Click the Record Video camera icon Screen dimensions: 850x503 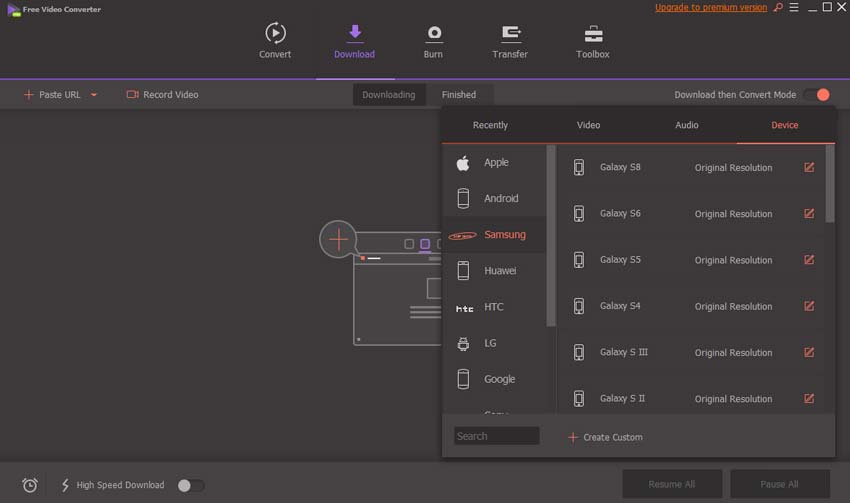pos(132,94)
